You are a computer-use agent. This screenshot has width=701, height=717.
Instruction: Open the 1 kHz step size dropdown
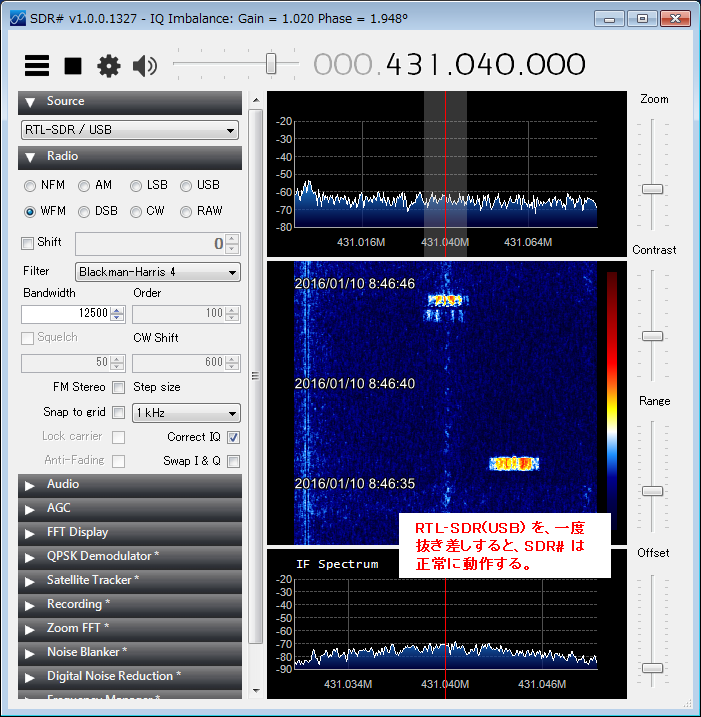tap(186, 413)
